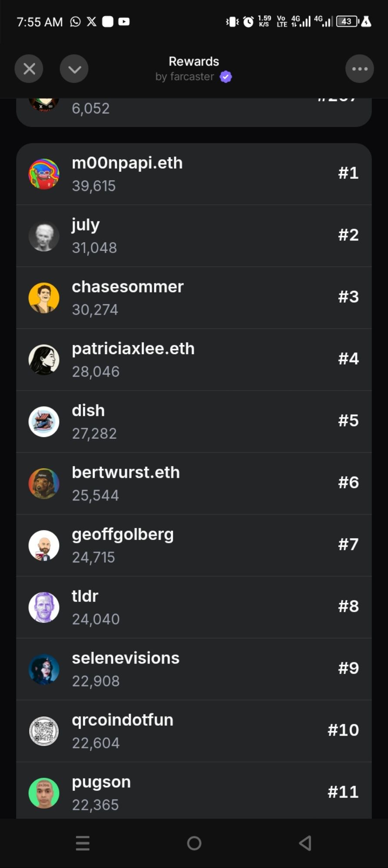Open chasesommer's avatar
This screenshot has height=868, width=388.
(44, 298)
